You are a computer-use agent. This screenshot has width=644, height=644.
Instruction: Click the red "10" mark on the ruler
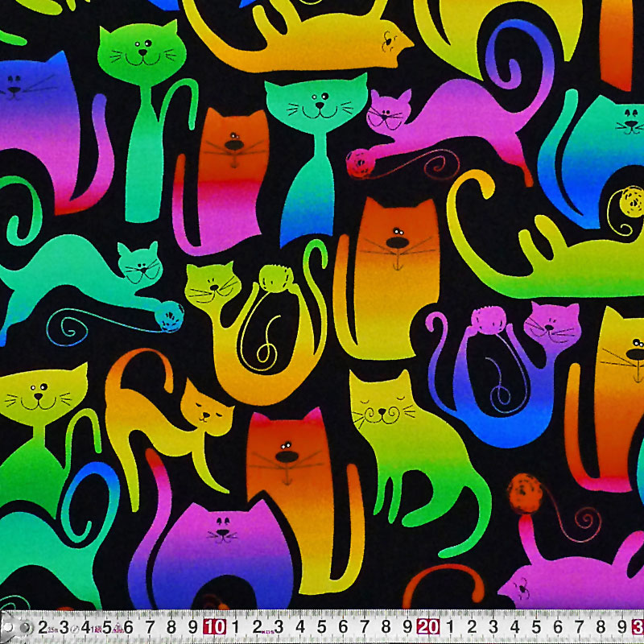click(x=214, y=627)
